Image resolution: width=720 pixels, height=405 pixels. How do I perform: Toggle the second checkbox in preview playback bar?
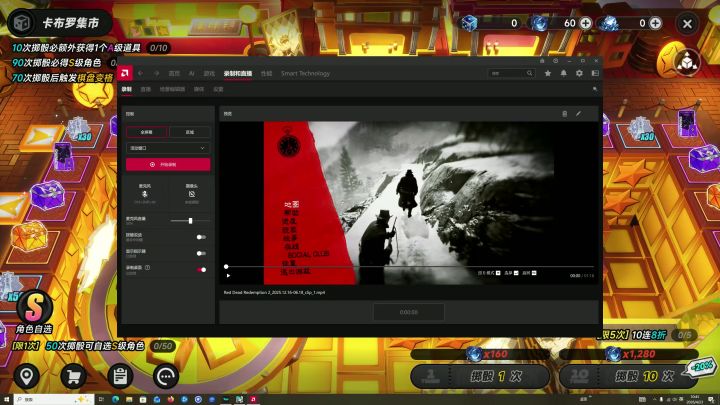516,273
